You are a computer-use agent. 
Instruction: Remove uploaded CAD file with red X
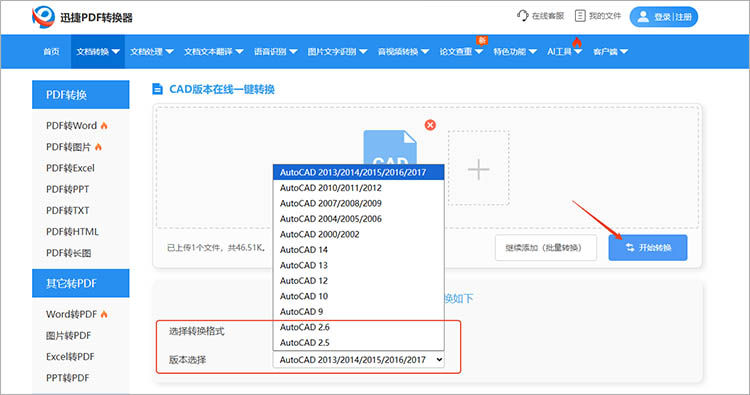[x=430, y=125]
